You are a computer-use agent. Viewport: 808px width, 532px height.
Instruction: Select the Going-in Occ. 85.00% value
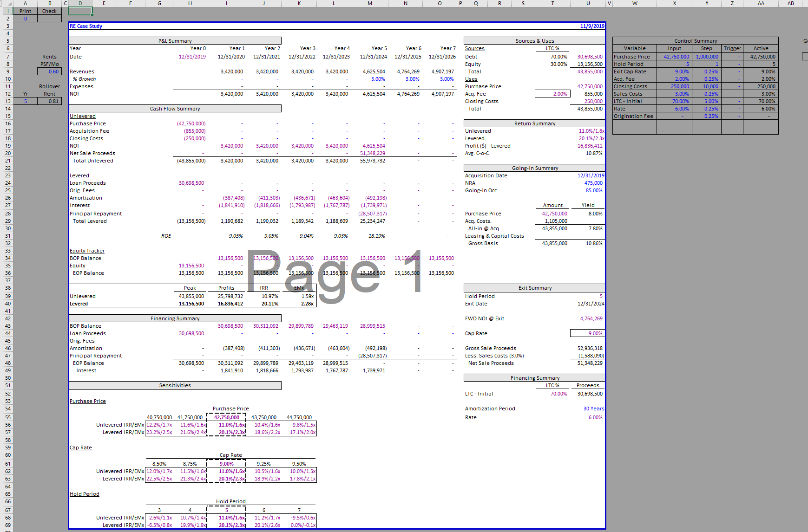594,190
